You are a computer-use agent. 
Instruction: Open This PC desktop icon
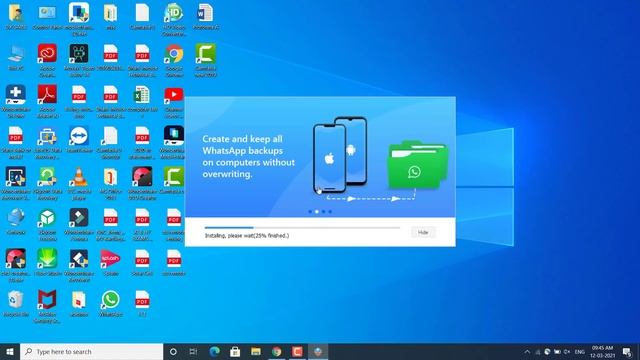click(x=16, y=58)
